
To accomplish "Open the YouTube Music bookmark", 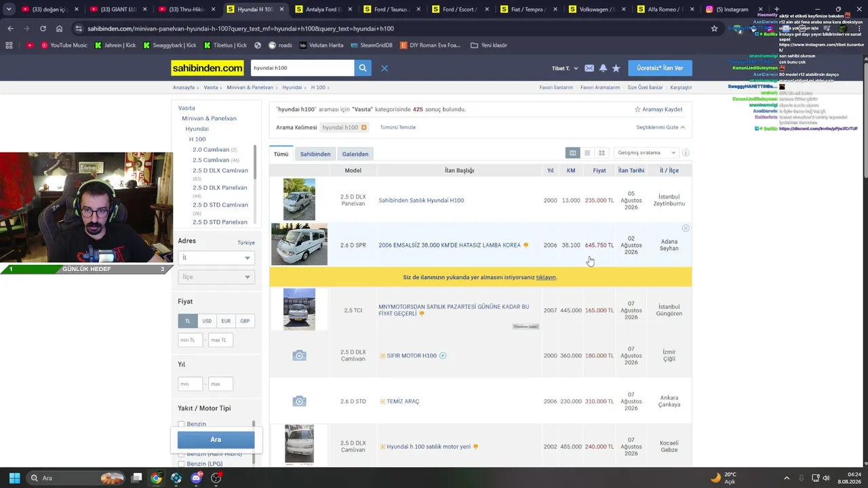I will pyautogui.click(x=64, y=45).
